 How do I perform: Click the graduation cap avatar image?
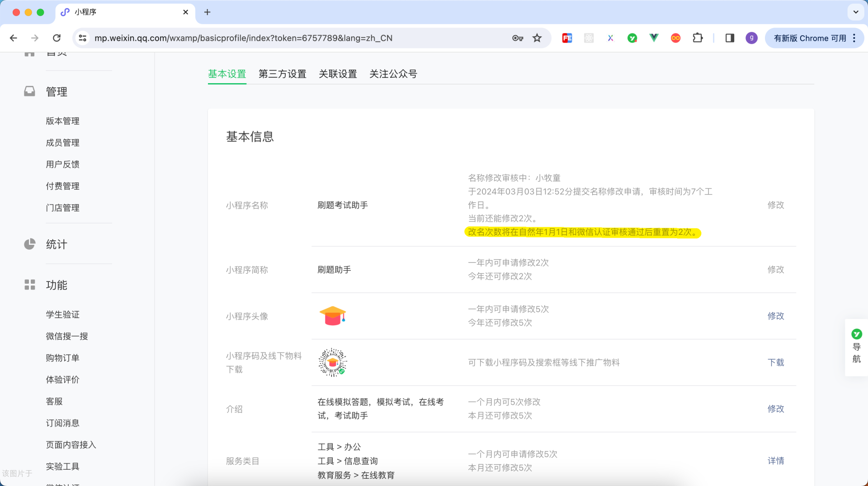(332, 316)
